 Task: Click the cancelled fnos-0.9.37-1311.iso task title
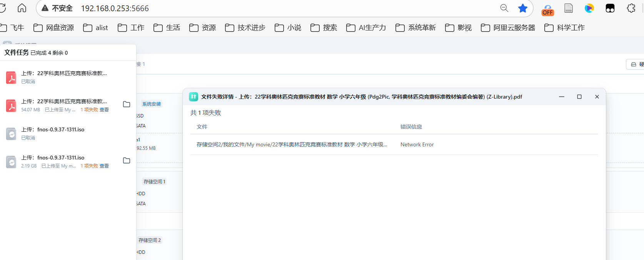coord(53,129)
